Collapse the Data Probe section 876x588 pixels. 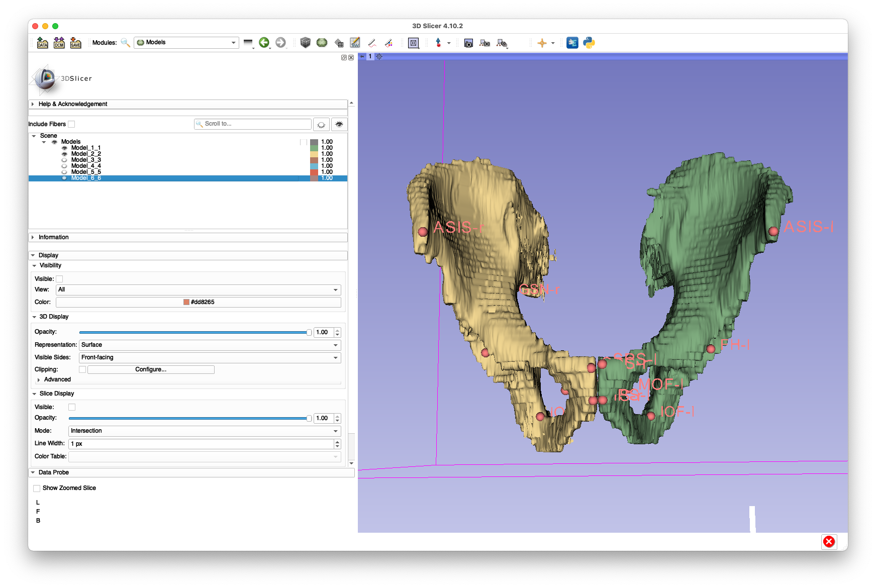(x=191, y=472)
